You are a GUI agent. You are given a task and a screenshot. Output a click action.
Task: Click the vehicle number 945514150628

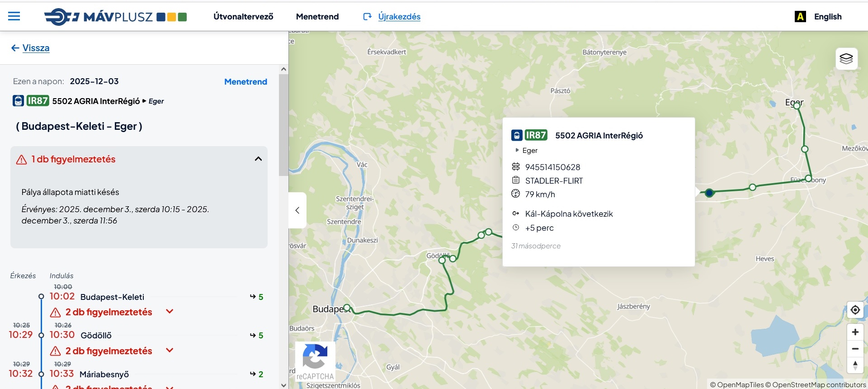[x=552, y=167]
